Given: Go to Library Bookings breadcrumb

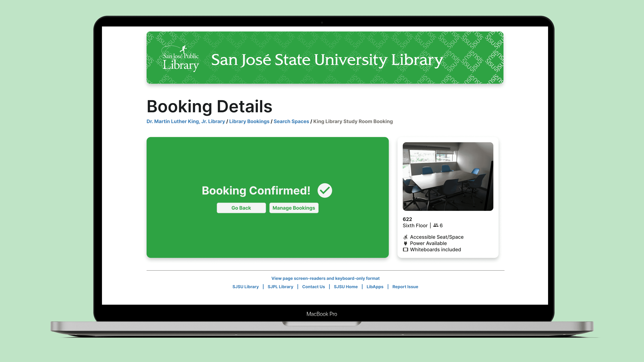Looking at the screenshot, I should coord(249,121).
